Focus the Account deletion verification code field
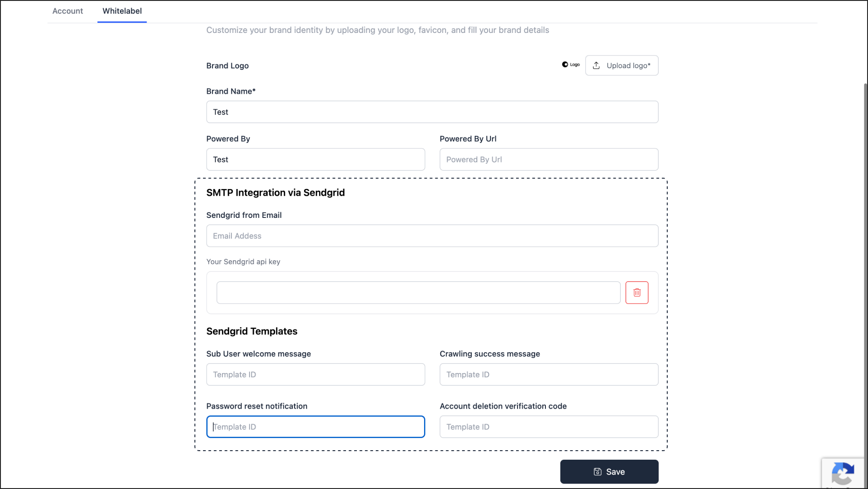Screen dimensions: 868x489 548,427
